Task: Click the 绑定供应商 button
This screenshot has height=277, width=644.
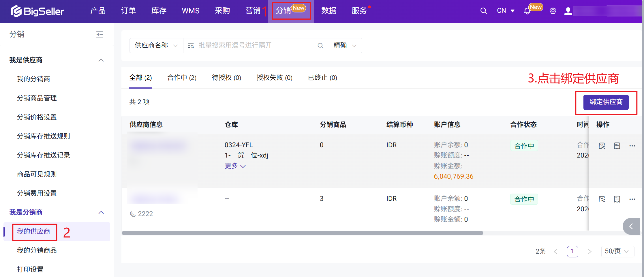Action: point(606,102)
